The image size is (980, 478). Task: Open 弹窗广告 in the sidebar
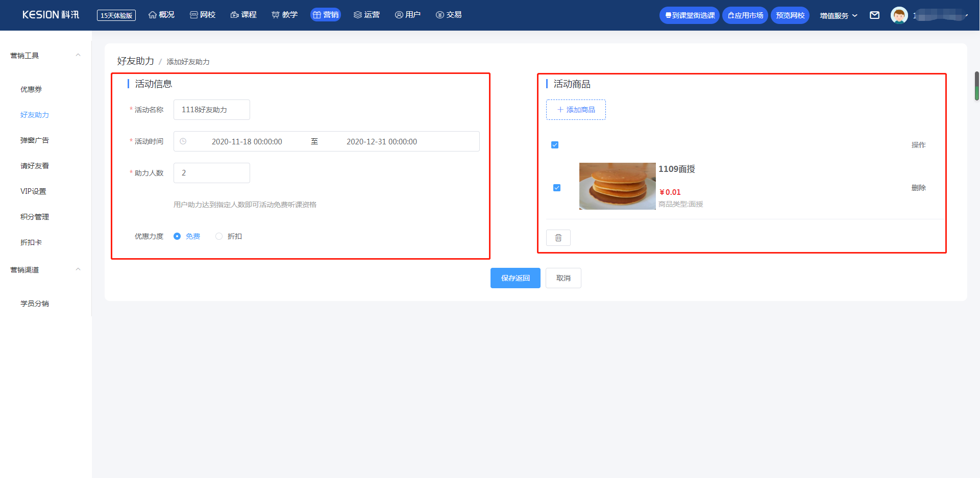[35, 140]
